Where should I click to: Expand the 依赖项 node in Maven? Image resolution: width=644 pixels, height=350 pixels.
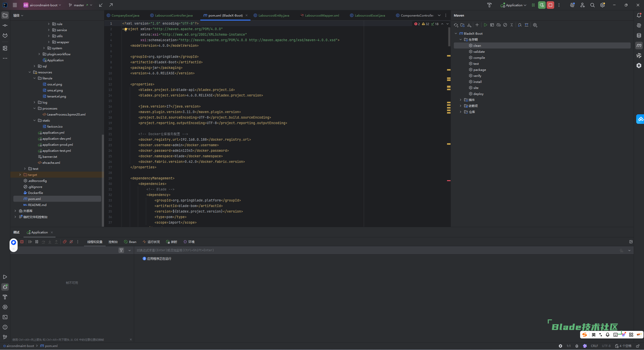click(461, 106)
